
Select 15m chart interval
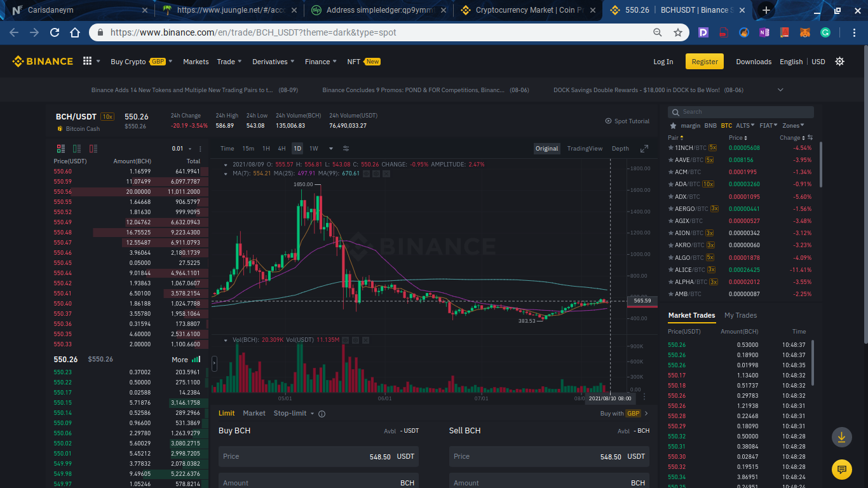248,149
